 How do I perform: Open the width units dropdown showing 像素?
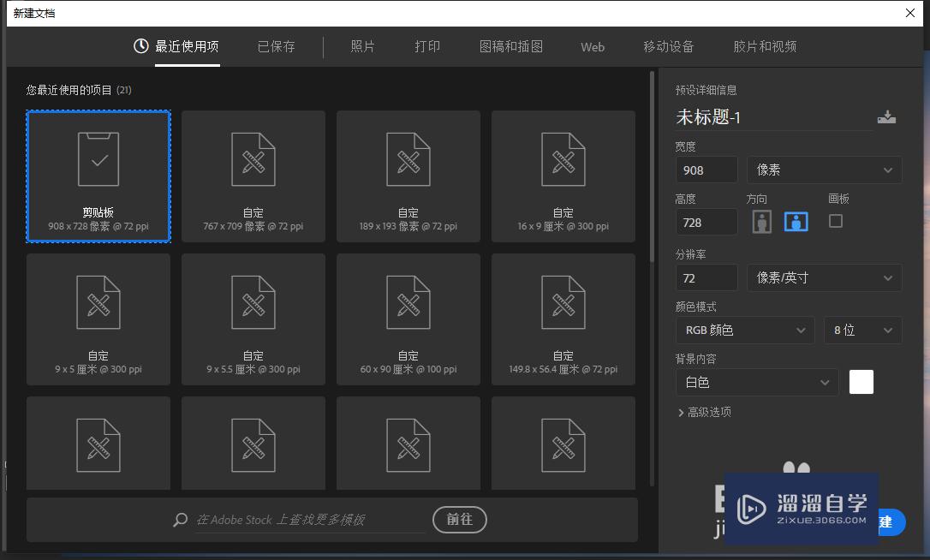coord(824,170)
